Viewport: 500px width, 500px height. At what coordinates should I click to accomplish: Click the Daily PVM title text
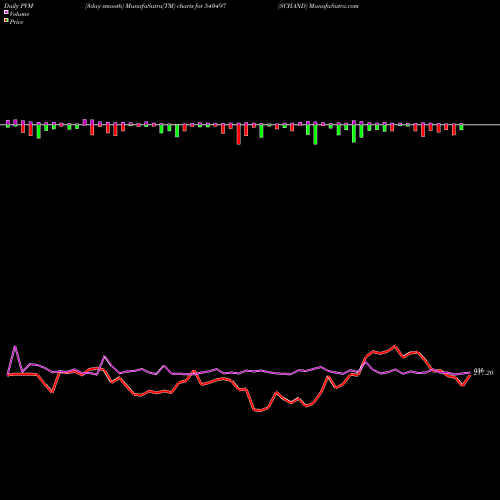[x=19, y=6]
